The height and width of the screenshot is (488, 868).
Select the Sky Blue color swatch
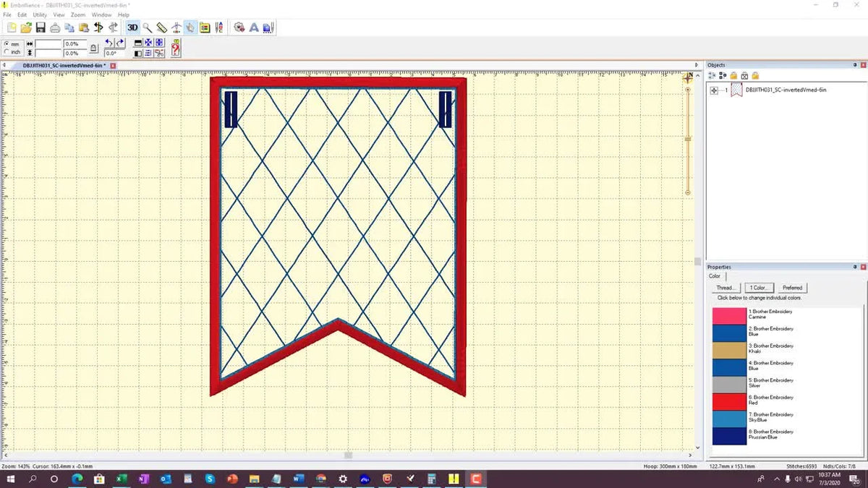729,418
